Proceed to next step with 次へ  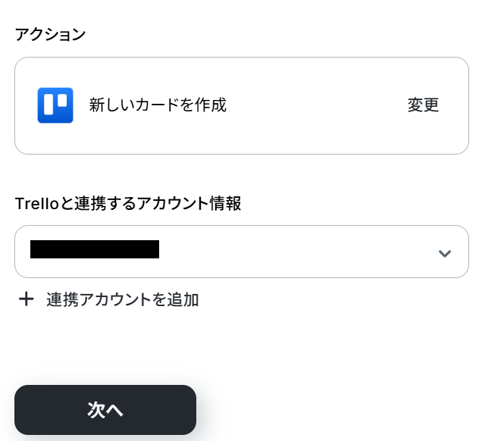[x=105, y=410]
